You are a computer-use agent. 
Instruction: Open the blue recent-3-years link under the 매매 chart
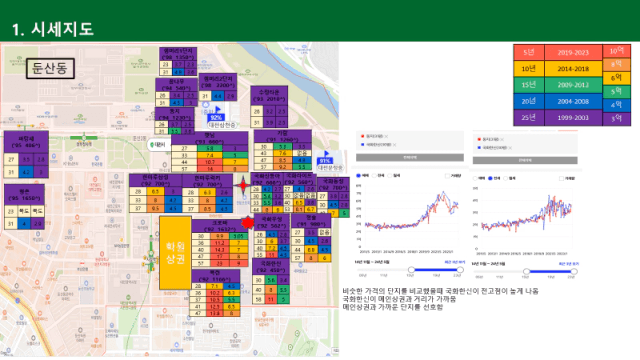click(454, 262)
